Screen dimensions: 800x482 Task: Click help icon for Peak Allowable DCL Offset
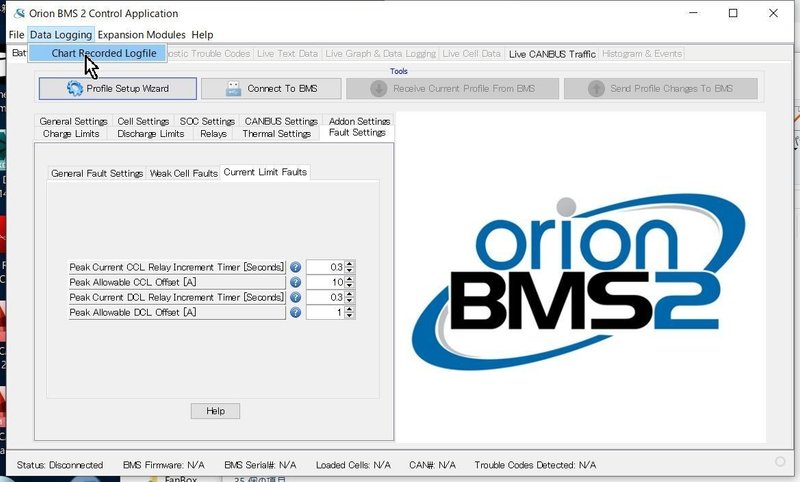[x=295, y=312]
